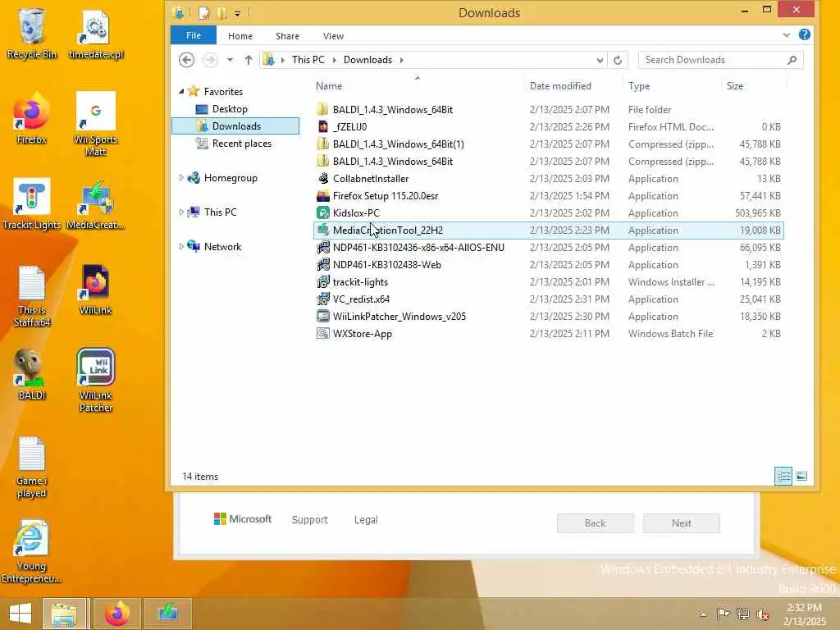Click the Back button in setup window
Screen dimensions: 840x630
(596, 523)
